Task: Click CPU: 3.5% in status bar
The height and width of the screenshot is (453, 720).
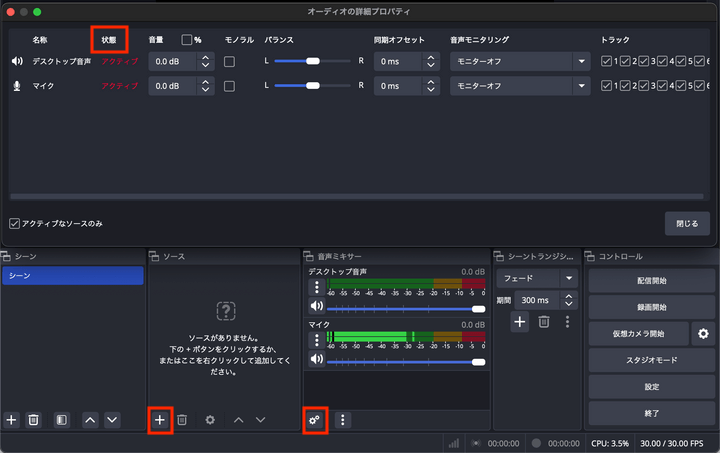Action: (x=610, y=443)
